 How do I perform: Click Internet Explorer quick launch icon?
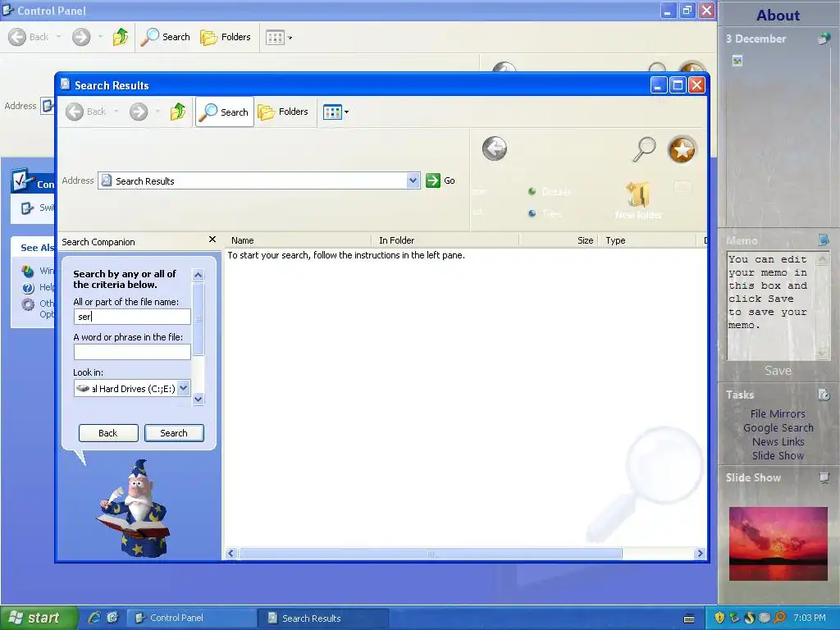tap(95, 618)
